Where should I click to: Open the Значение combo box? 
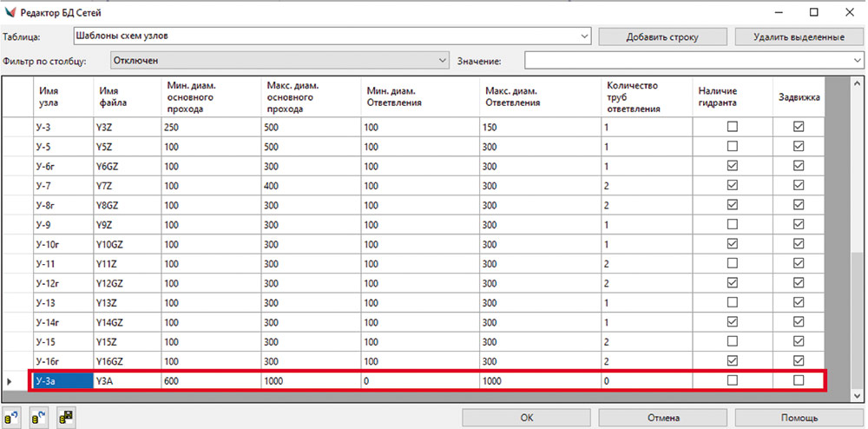[854, 60]
